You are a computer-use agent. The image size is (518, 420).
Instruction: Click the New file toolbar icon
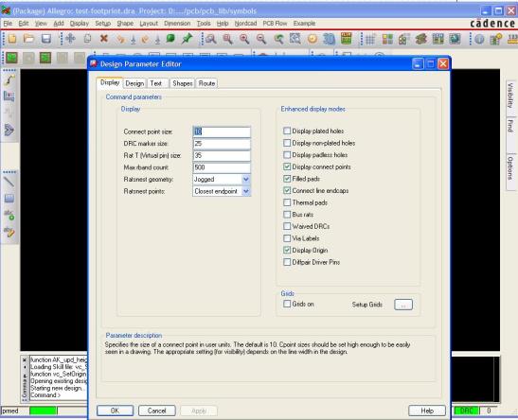click(12, 39)
